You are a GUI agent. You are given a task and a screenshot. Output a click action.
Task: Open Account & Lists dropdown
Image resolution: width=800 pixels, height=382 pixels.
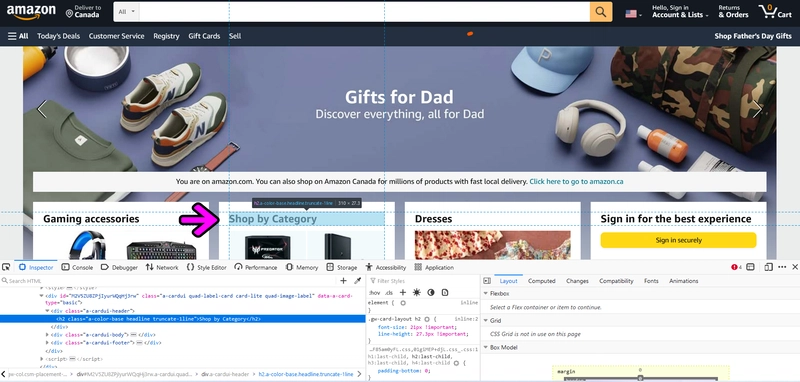[x=680, y=12]
